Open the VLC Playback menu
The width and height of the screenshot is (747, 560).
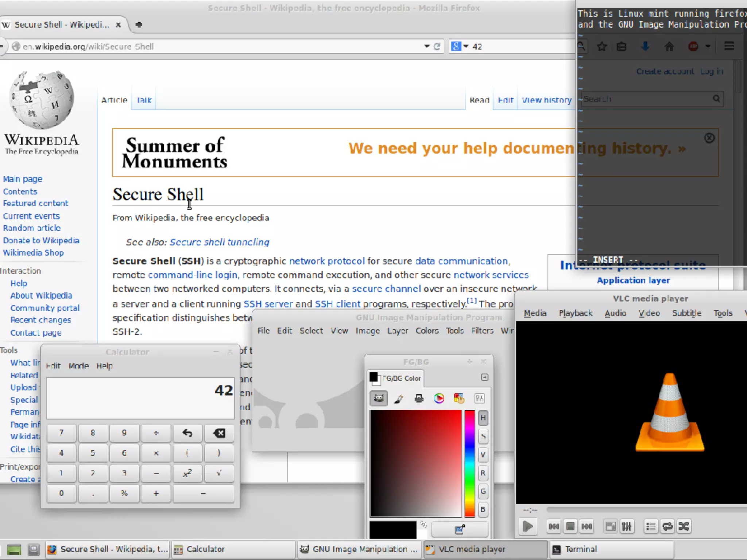(x=575, y=313)
